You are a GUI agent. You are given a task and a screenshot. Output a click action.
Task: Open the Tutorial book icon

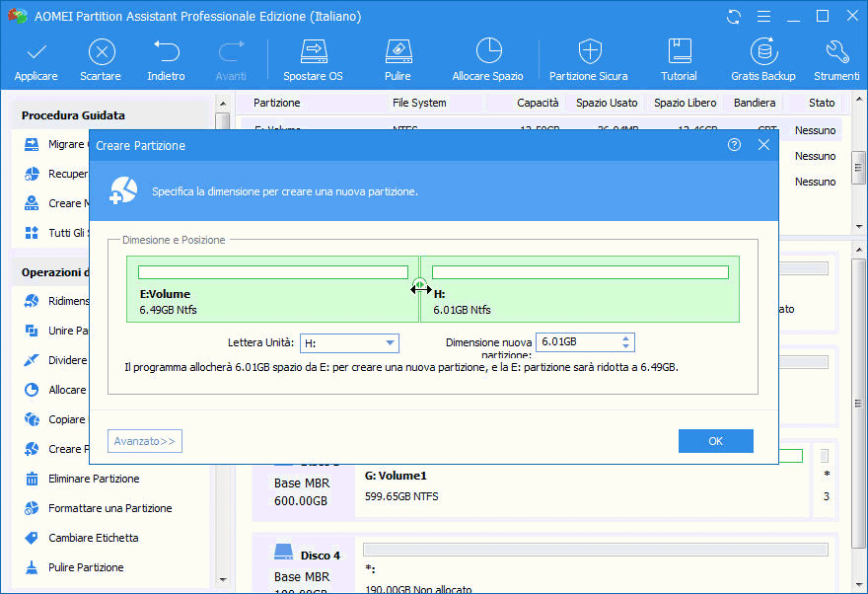(x=680, y=51)
